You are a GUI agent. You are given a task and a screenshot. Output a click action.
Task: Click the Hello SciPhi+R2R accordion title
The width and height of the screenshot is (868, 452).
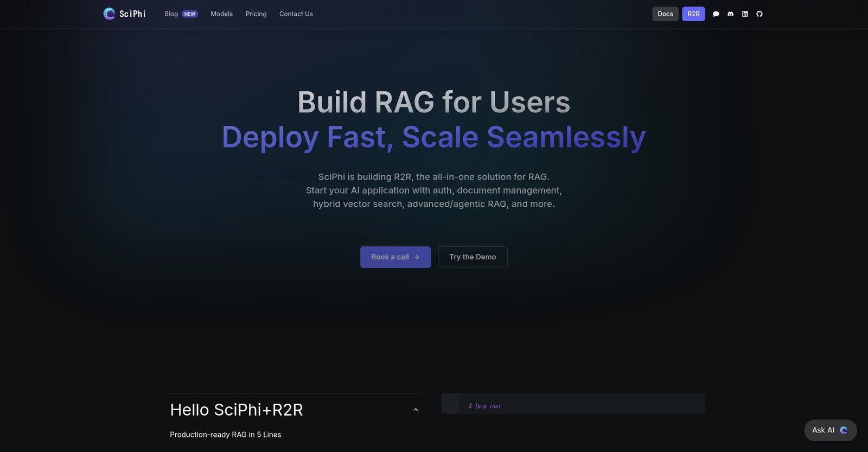click(x=237, y=410)
